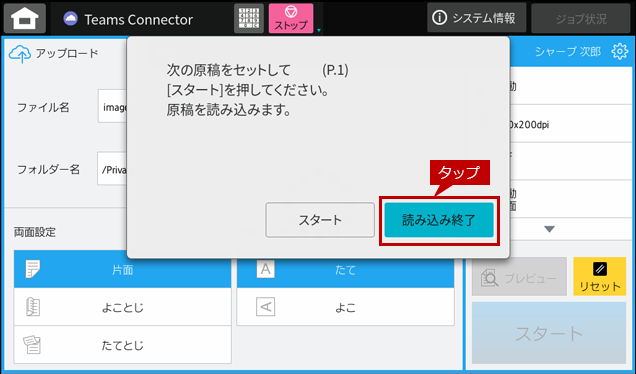The width and height of the screenshot is (636, 374).
Task: Choose よこ landscape orientation
Action: tap(345, 307)
